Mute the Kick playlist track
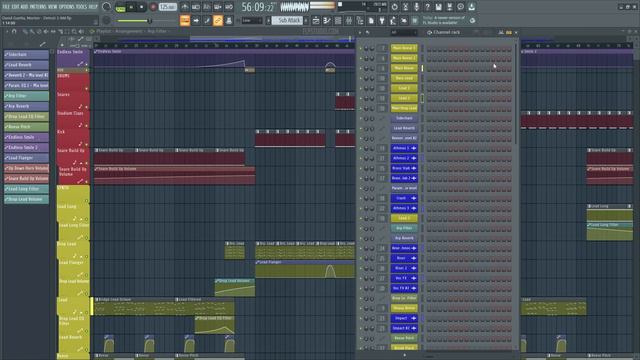 tap(87, 144)
